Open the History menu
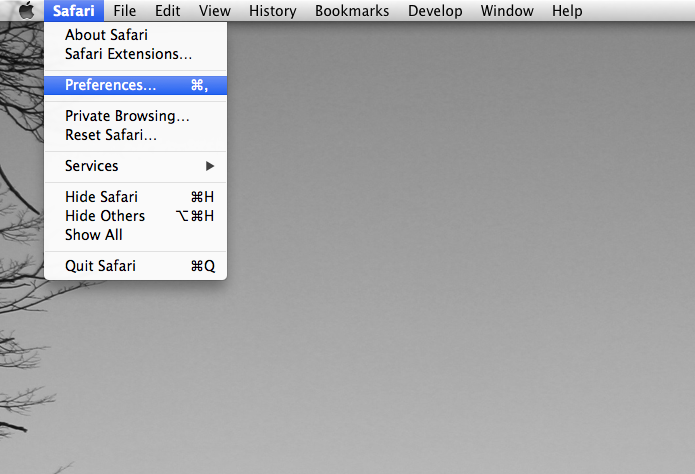 point(273,10)
